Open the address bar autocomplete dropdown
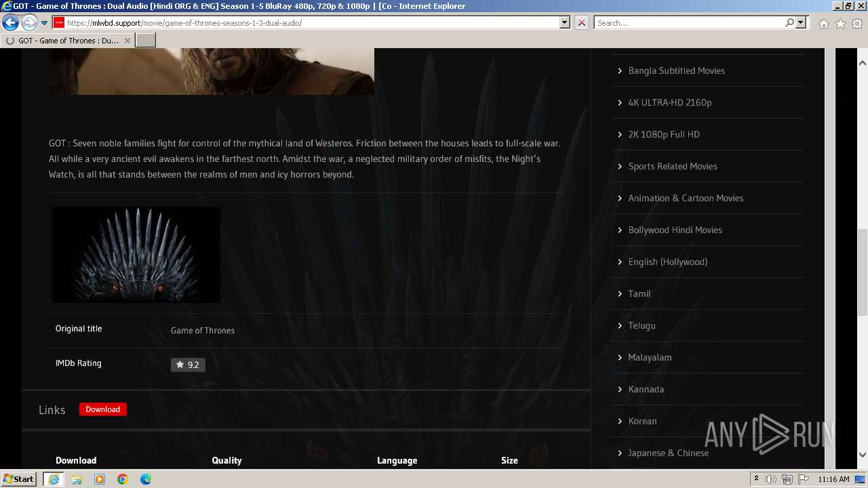 (x=565, y=23)
